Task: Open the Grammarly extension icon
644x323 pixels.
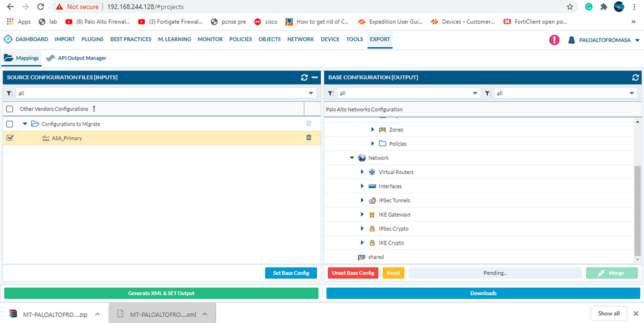Action: point(589,6)
